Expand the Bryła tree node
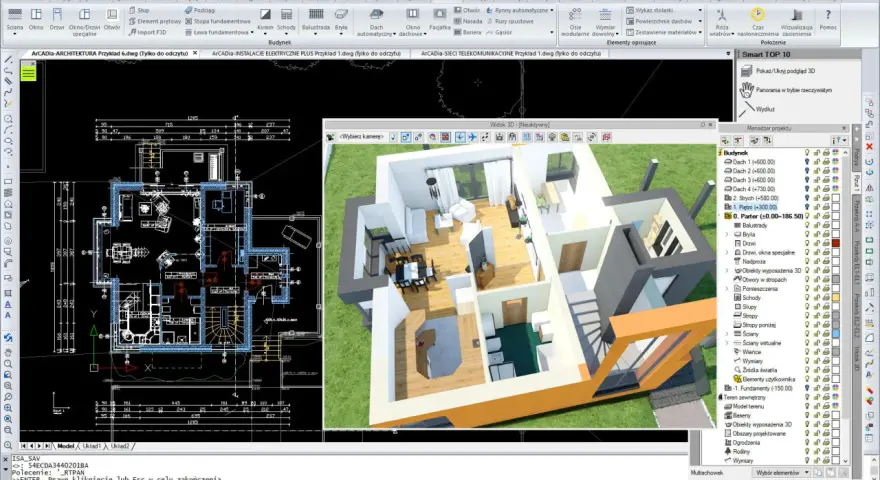880x480 pixels. pyautogui.click(x=727, y=235)
